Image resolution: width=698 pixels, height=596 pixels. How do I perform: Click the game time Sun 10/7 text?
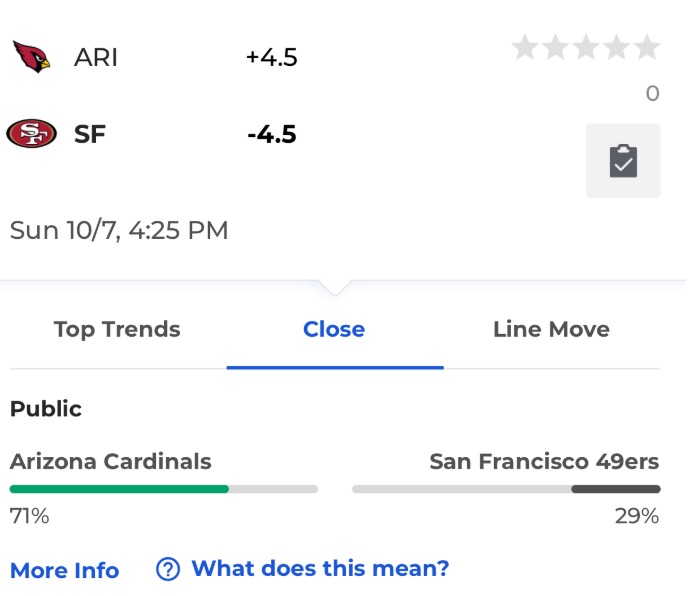(119, 230)
